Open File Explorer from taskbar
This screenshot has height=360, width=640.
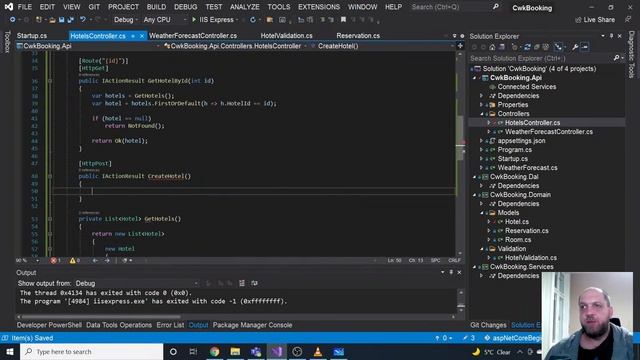tap(235, 351)
